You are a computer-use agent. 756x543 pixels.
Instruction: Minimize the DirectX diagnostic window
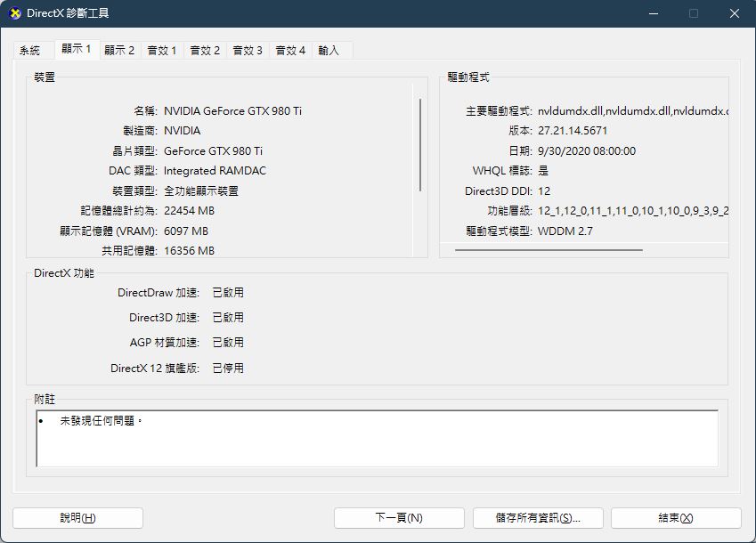point(654,13)
